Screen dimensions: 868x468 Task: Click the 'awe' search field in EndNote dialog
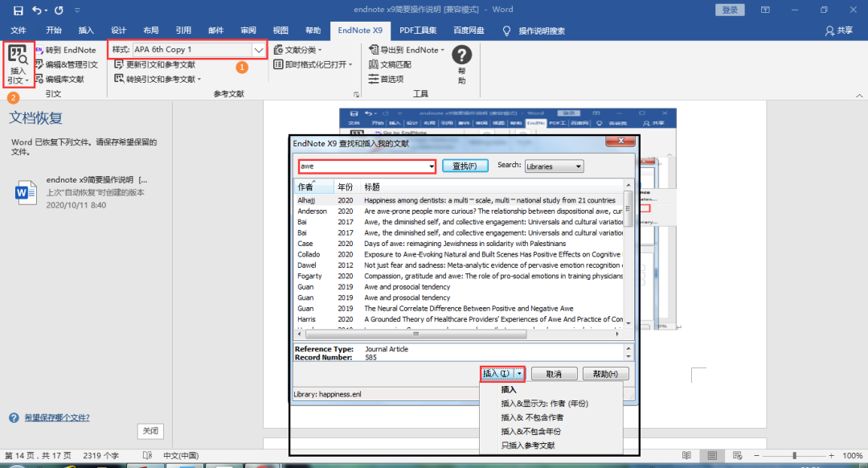click(x=367, y=166)
